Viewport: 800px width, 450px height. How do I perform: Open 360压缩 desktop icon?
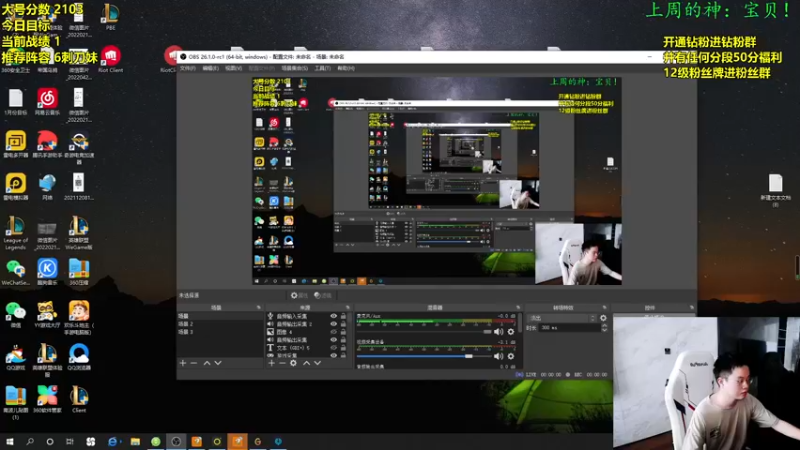coord(79,272)
